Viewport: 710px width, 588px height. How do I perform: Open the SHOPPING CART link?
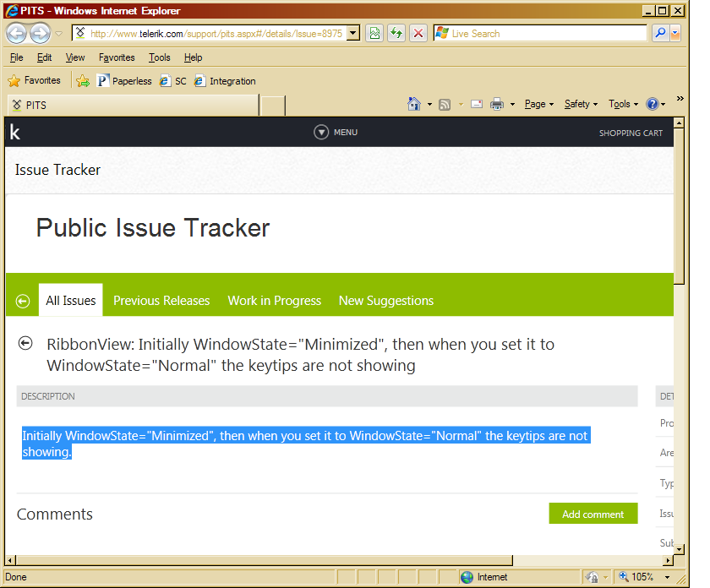coord(631,133)
